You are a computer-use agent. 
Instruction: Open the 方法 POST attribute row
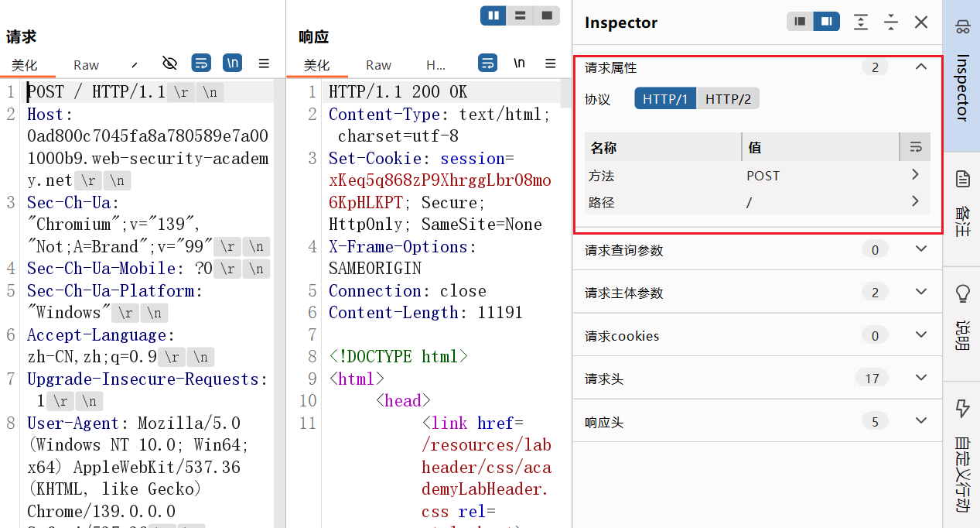tap(915, 175)
